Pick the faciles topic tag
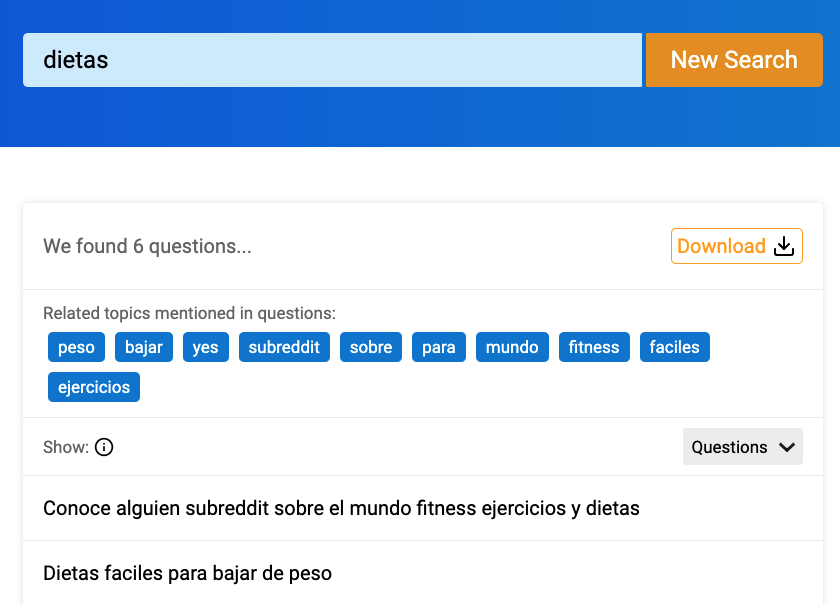This screenshot has height=605, width=840. pyautogui.click(x=674, y=347)
